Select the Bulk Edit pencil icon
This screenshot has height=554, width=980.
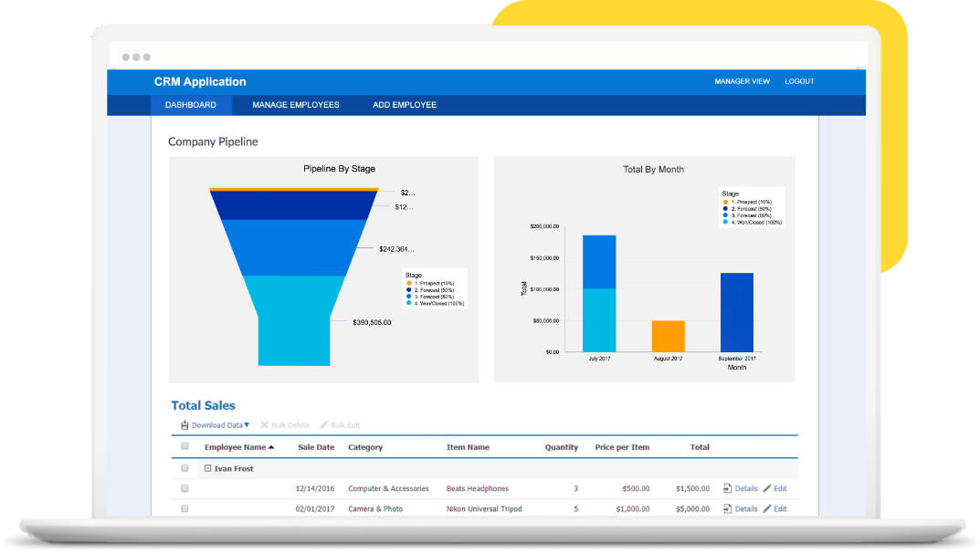[x=322, y=423]
